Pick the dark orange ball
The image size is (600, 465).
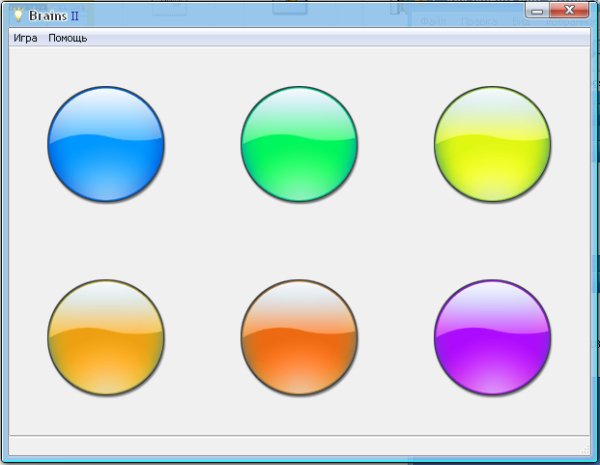tap(299, 338)
